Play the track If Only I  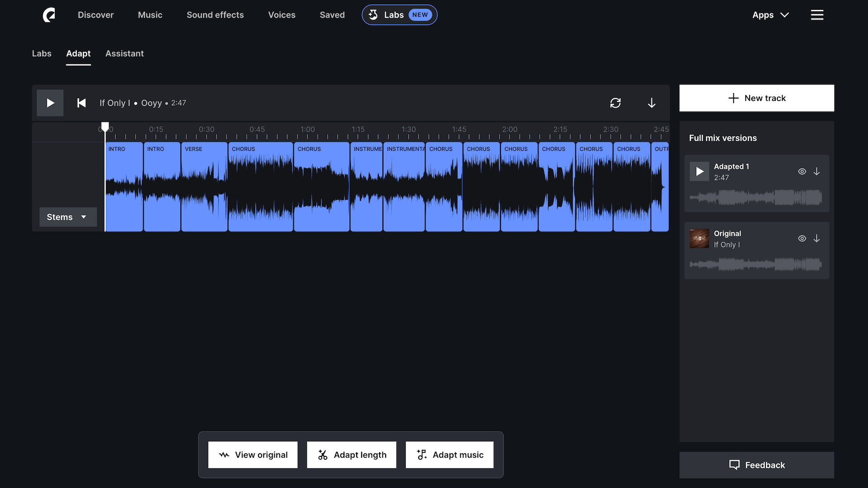(x=50, y=103)
